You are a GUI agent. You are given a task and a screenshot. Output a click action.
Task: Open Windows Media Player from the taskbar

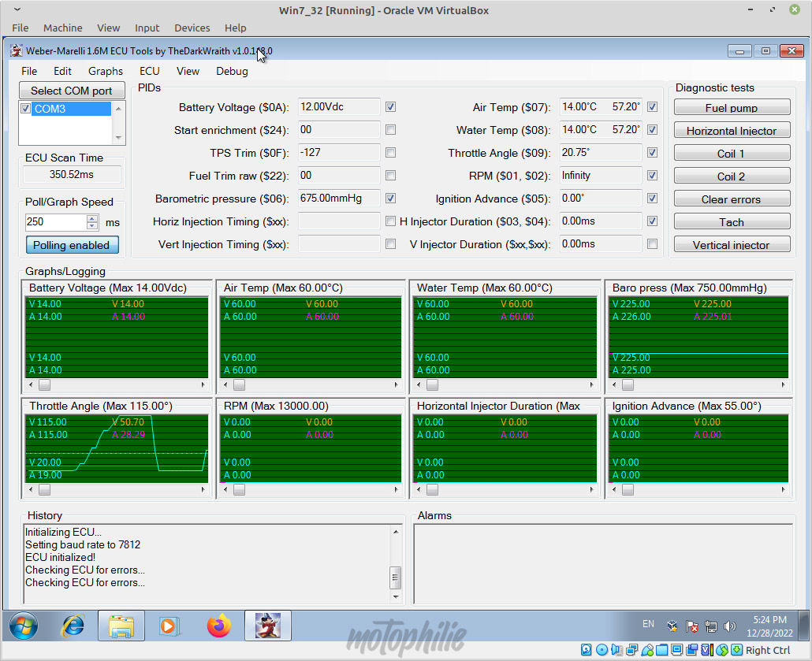click(169, 626)
